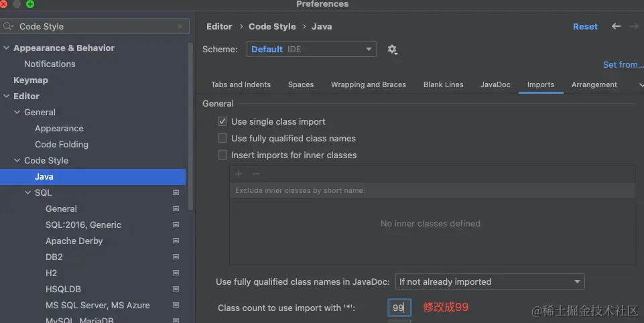This screenshot has width=644, height=323.
Task: Switch to the Spaces tab
Action: pos(301,84)
